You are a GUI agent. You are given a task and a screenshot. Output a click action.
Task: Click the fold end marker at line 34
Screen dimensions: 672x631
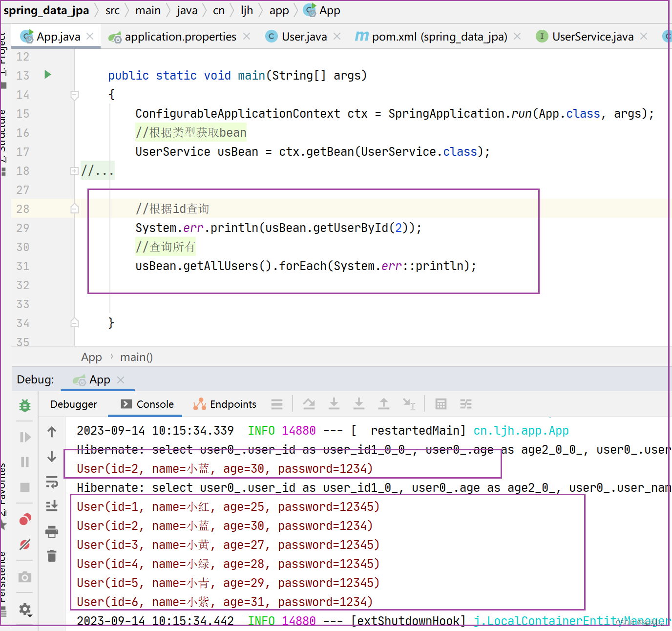point(75,322)
